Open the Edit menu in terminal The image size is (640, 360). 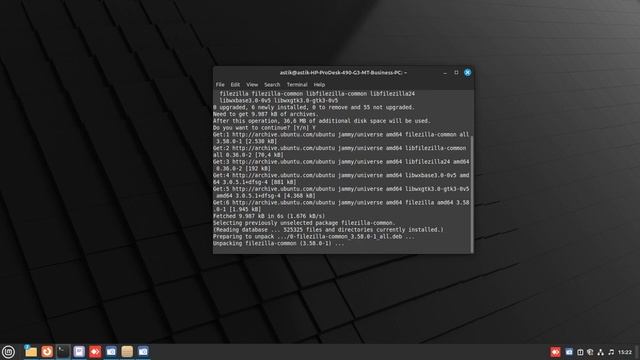[235, 84]
